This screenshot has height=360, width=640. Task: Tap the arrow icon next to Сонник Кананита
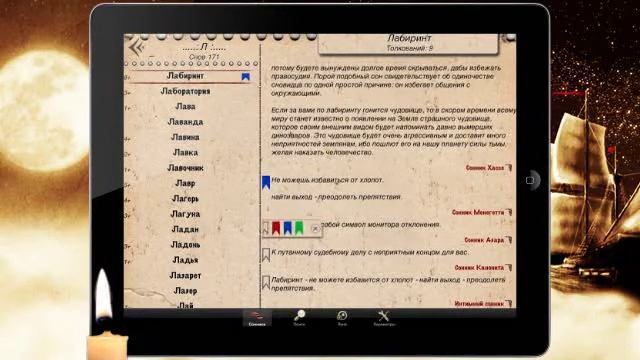[x=509, y=268]
